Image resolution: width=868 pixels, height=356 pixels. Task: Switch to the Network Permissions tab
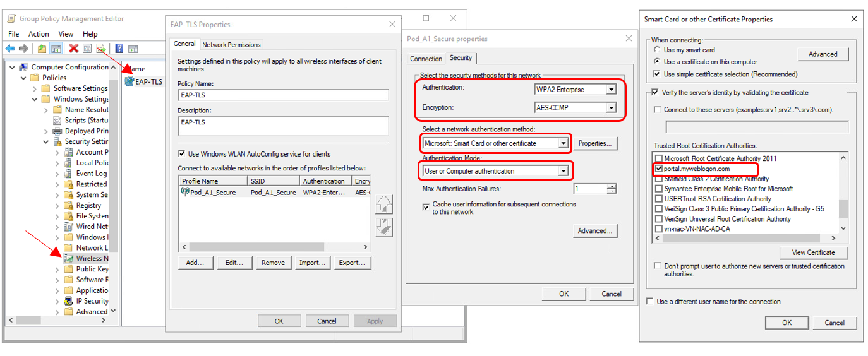point(231,45)
